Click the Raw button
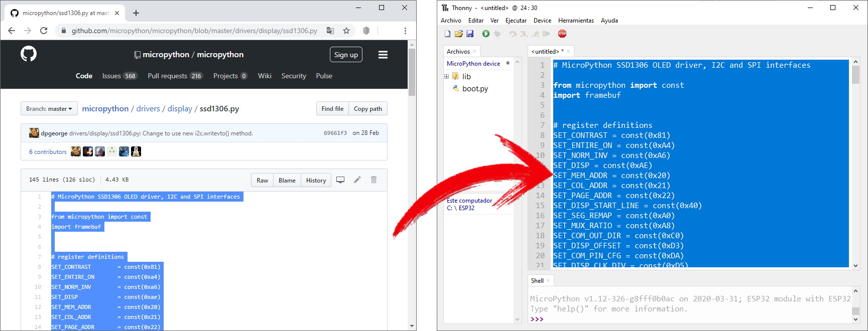868x331 pixels. pyautogui.click(x=263, y=180)
